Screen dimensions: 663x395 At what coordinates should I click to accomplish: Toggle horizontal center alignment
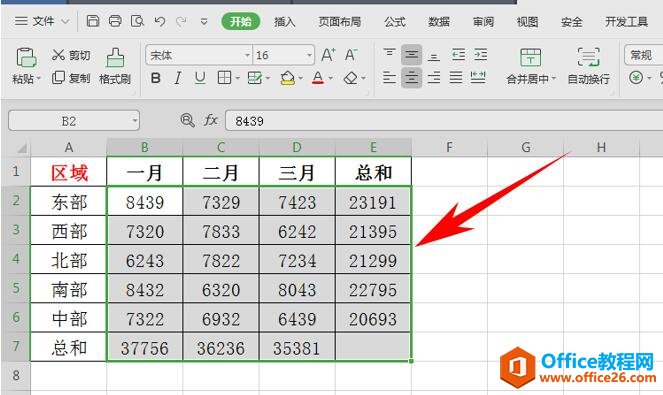tap(411, 77)
